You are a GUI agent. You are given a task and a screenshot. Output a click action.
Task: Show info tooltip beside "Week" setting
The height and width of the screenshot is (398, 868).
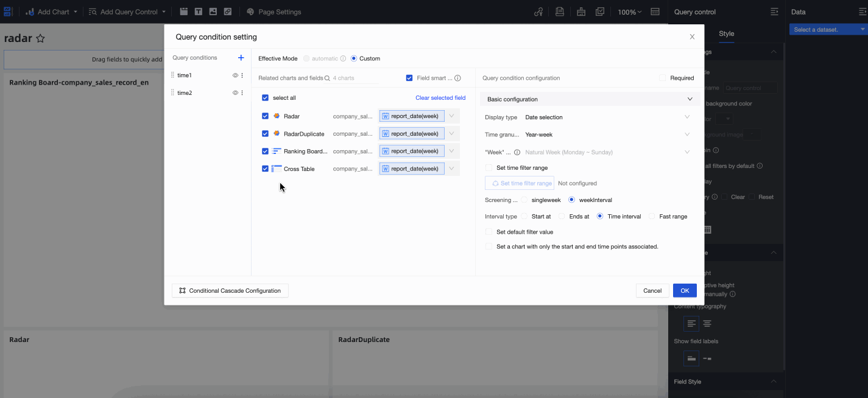click(x=517, y=152)
